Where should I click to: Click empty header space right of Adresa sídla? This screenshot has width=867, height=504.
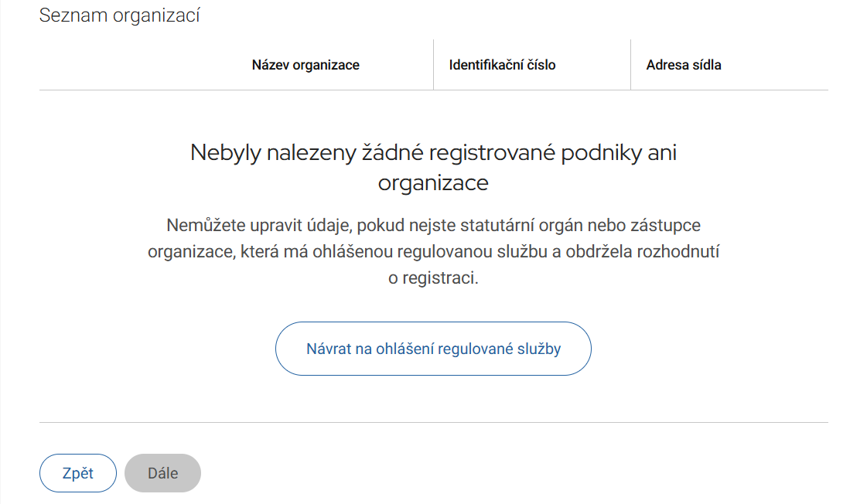tap(781, 65)
